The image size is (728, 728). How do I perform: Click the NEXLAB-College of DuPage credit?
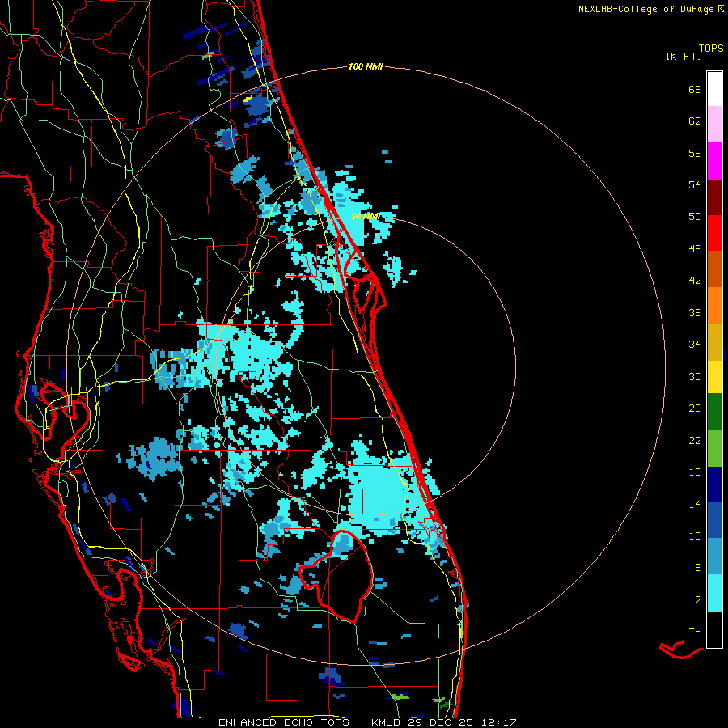651,9
